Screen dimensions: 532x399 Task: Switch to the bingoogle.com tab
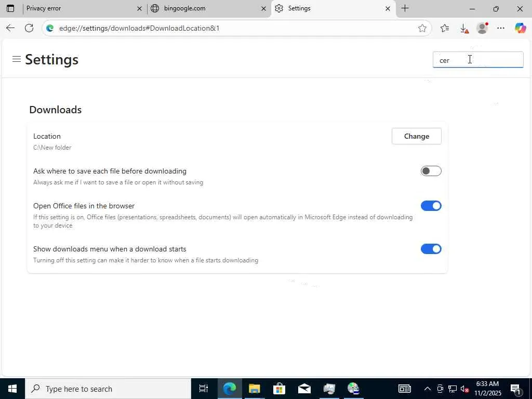click(208, 8)
